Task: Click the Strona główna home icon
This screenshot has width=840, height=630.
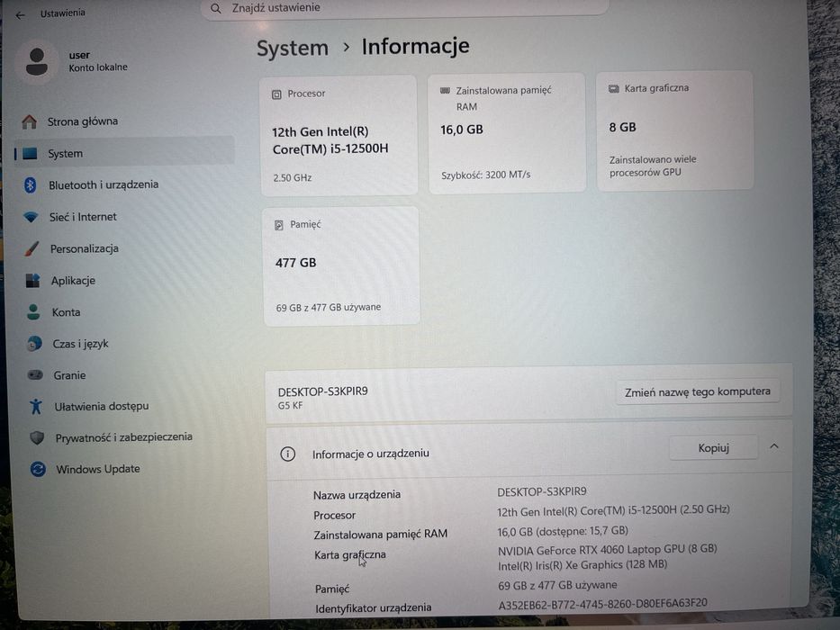Action: 30,122
